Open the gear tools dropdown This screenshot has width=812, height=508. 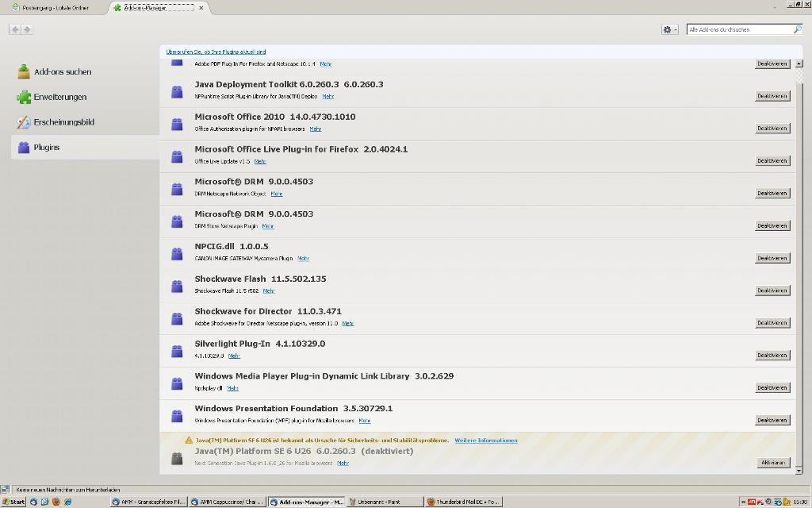click(x=669, y=29)
